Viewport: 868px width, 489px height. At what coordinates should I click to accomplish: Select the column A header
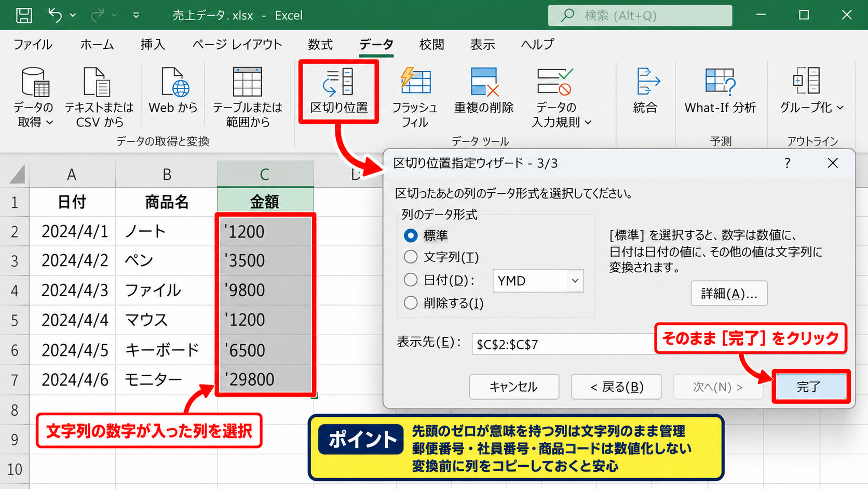click(72, 174)
